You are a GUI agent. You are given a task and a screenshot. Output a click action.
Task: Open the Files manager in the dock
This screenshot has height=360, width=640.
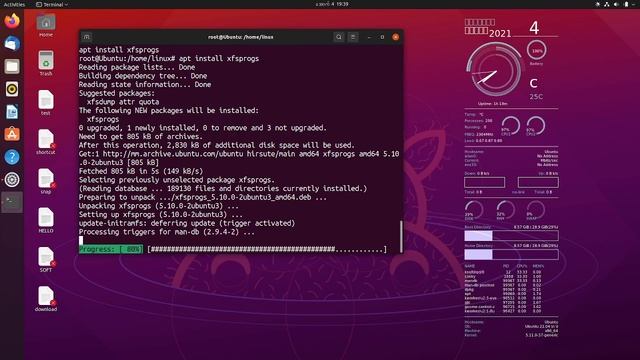(12, 66)
